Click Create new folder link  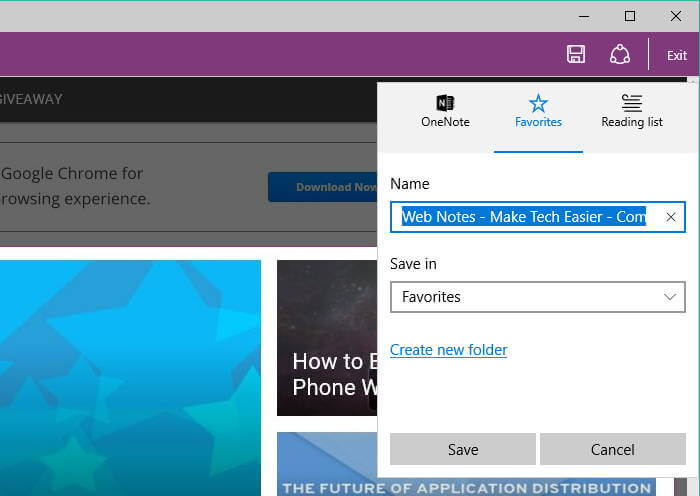(x=448, y=350)
